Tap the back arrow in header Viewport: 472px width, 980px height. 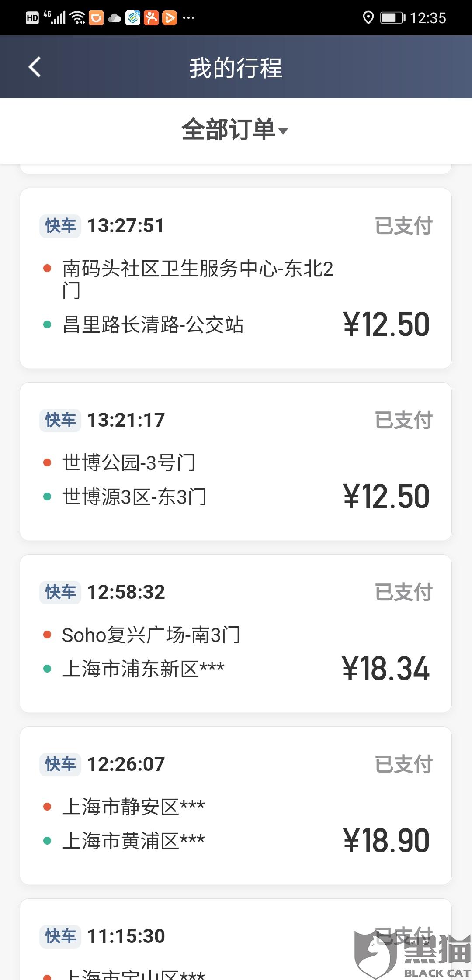click(x=35, y=67)
